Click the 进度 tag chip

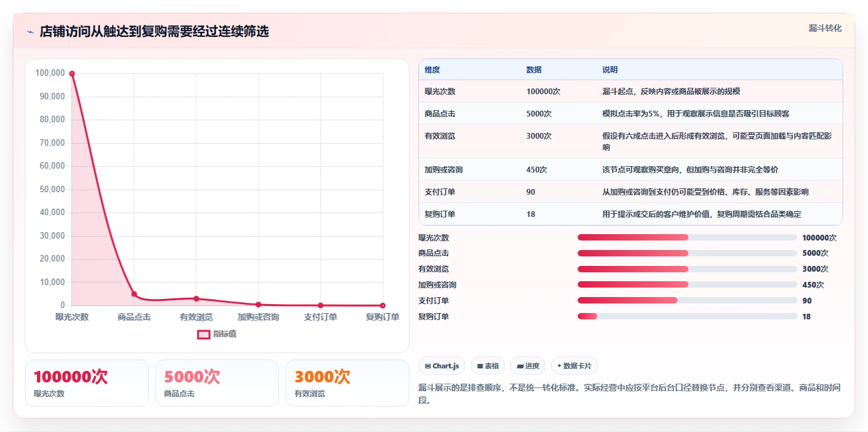(528, 366)
